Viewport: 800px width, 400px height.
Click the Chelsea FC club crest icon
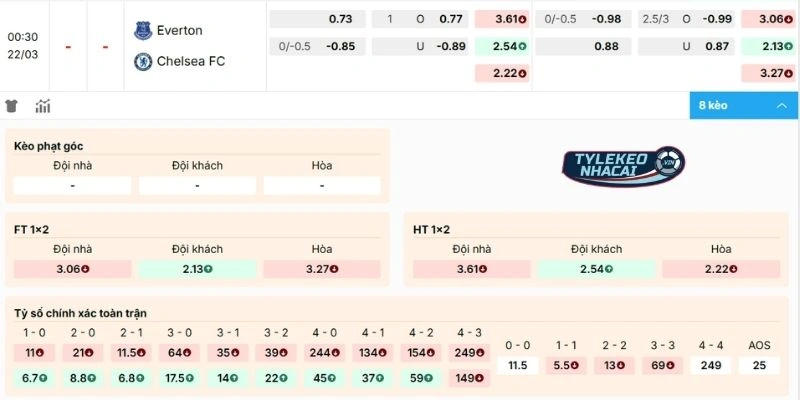click(x=142, y=61)
